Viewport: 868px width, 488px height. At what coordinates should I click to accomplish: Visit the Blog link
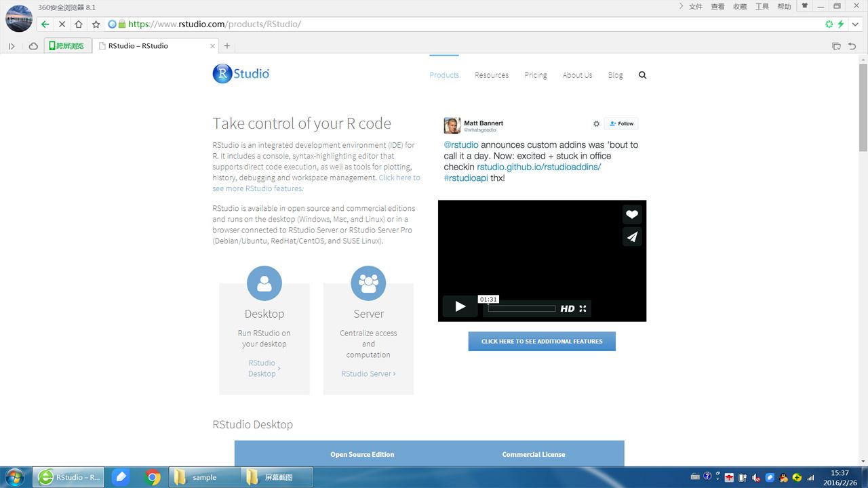(615, 75)
